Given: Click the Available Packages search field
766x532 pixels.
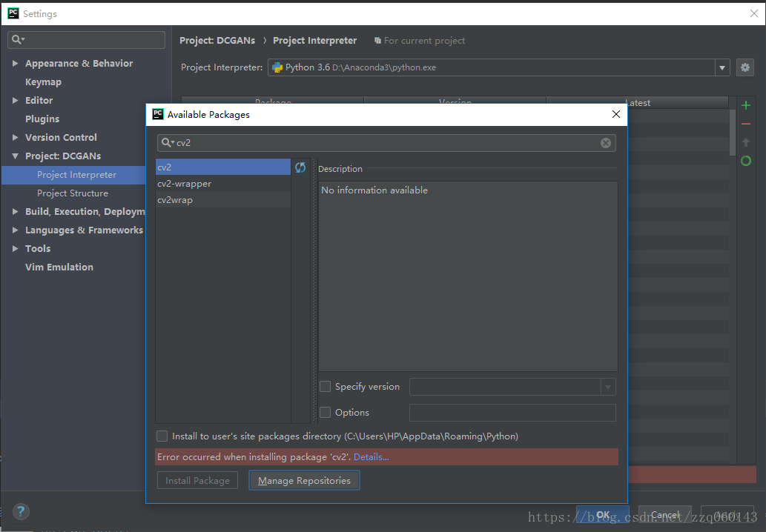Looking at the screenshot, I should coord(386,143).
